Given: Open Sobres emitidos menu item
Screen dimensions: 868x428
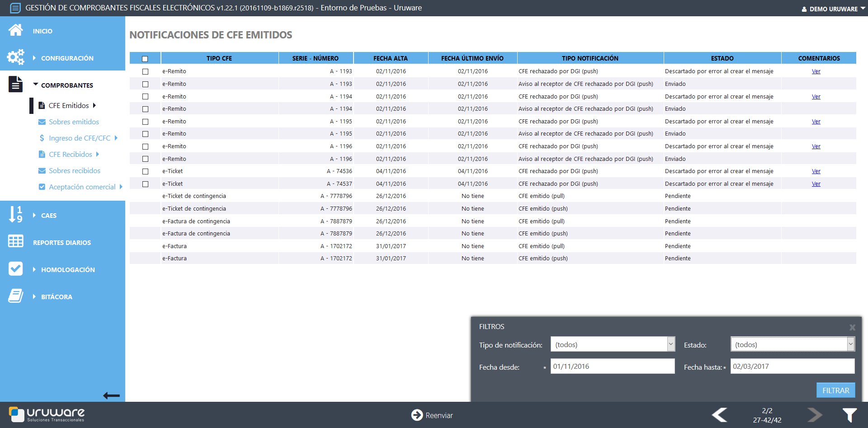Looking at the screenshot, I should 74,122.
